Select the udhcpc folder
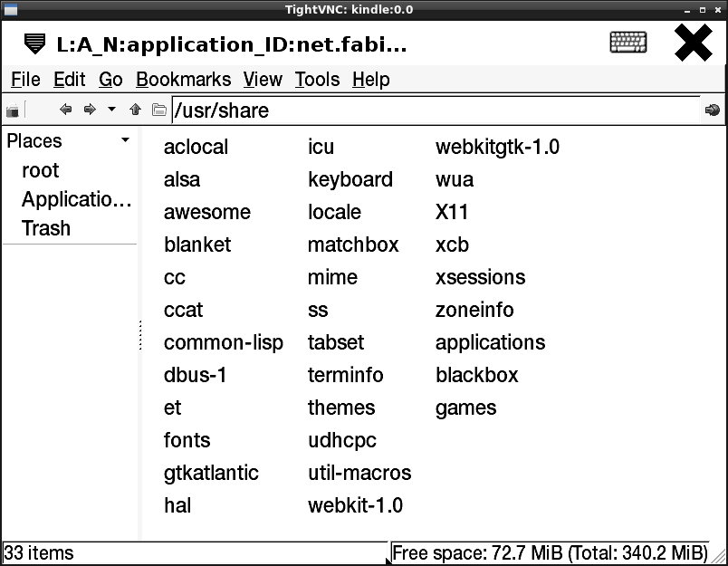 (x=342, y=441)
